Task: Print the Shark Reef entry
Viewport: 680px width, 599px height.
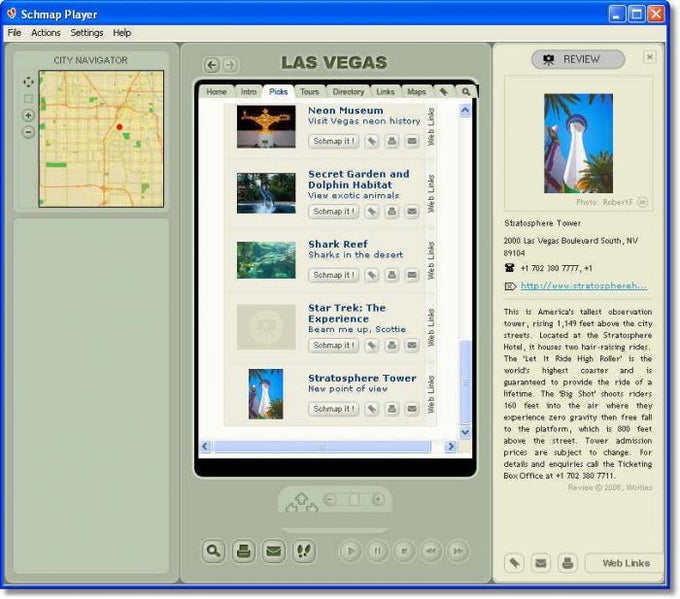Action: coord(392,275)
